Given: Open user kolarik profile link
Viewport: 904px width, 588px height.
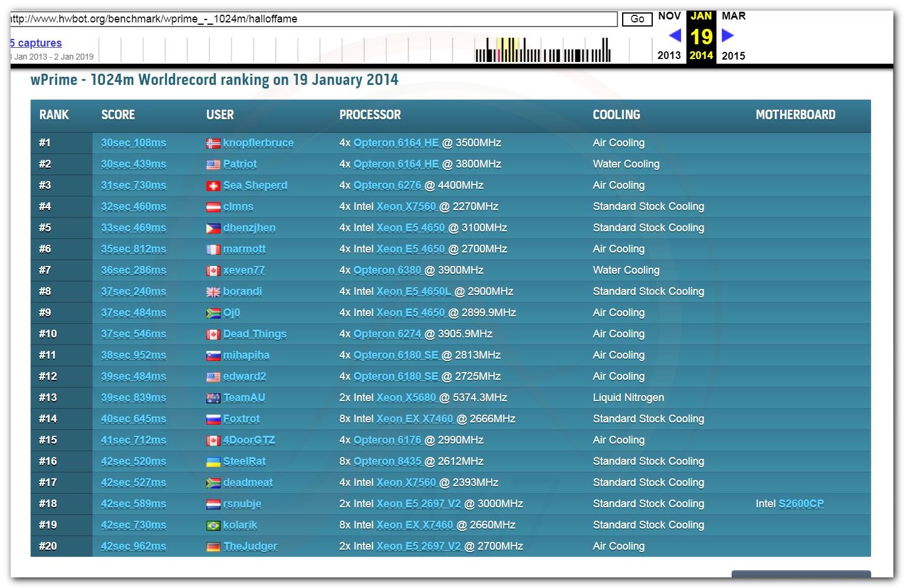Looking at the screenshot, I should (x=240, y=525).
